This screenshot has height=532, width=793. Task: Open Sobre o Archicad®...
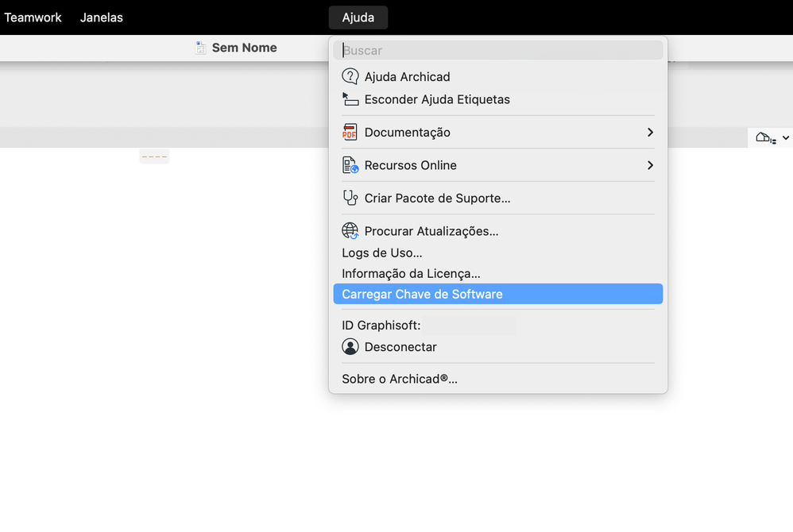point(498,379)
